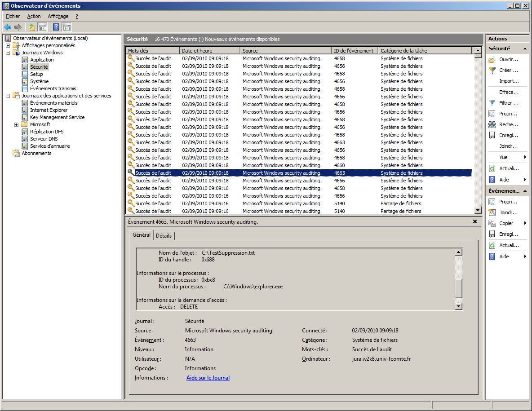Expand the Affichages personnalisés tree node
532x411 pixels.
pyautogui.click(x=8, y=45)
